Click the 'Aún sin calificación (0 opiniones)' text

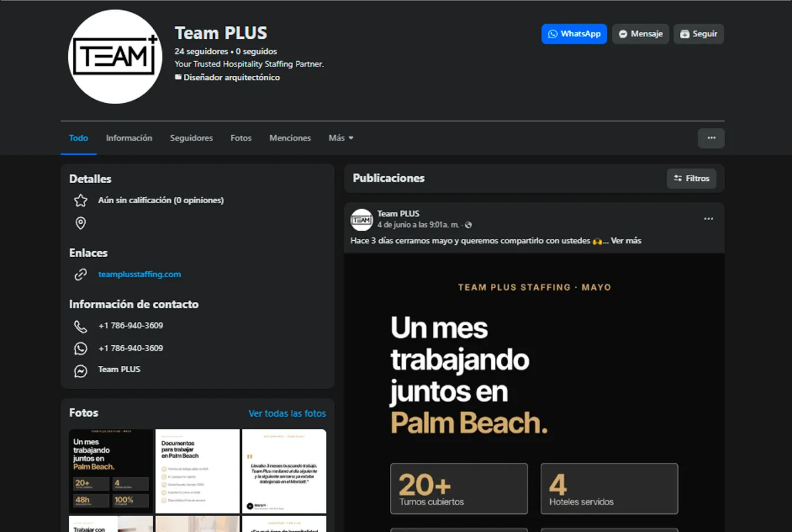pyautogui.click(x=161, y=200)
